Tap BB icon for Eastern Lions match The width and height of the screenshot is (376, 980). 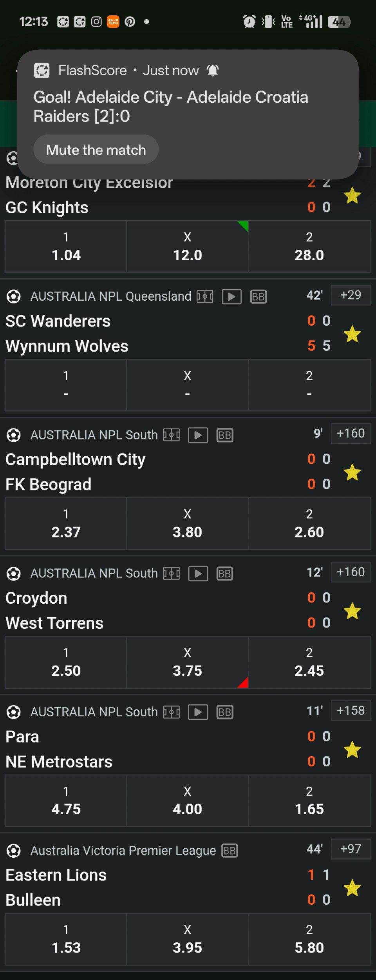pyautogui.click(x=230, y=851)
